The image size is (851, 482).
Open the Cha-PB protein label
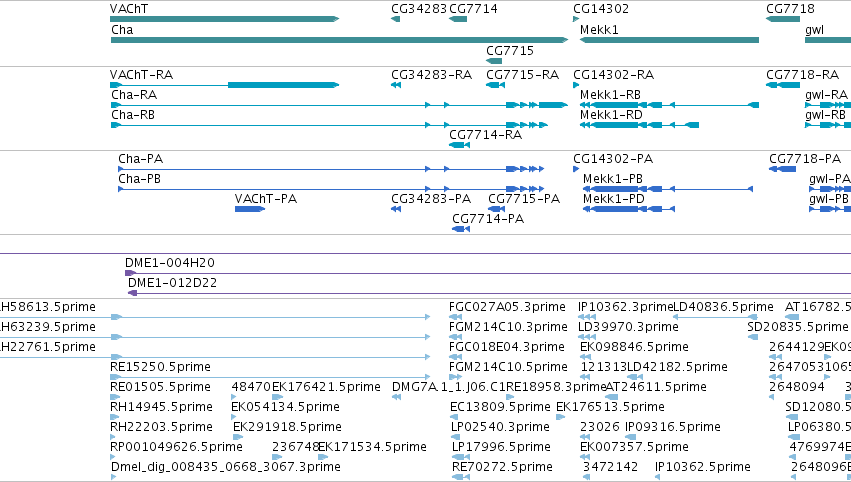point(139,179)
